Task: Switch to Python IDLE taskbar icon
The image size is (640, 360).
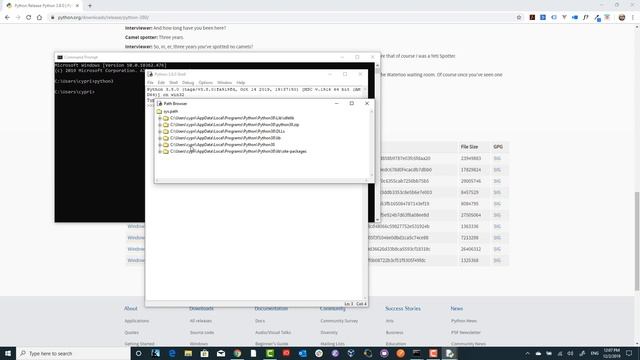Action: (449, 353)
